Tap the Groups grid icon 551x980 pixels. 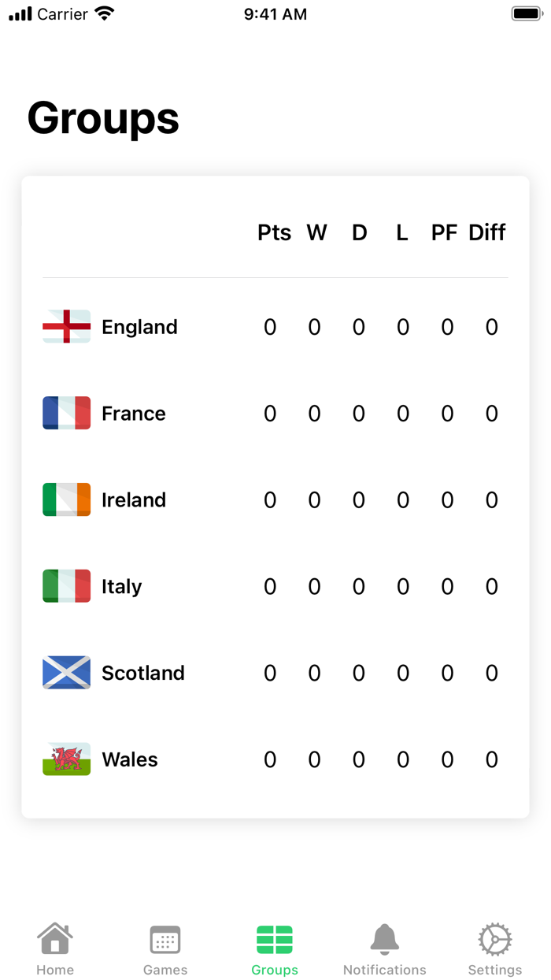(x=275, y=938)
